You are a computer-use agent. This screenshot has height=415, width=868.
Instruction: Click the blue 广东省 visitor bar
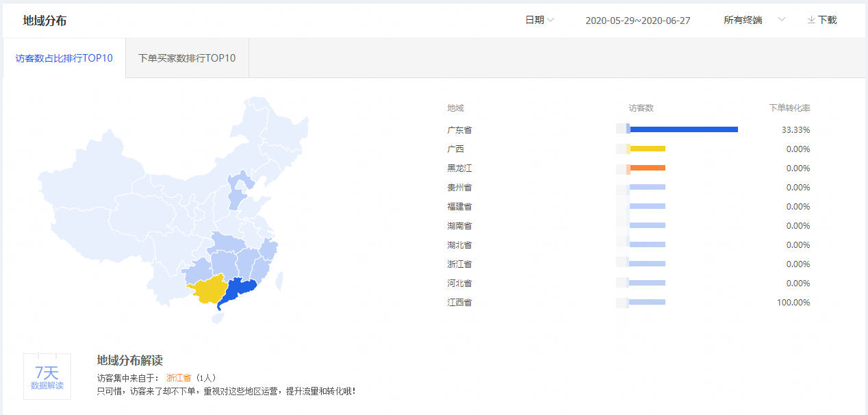click(x=683, y=129)
